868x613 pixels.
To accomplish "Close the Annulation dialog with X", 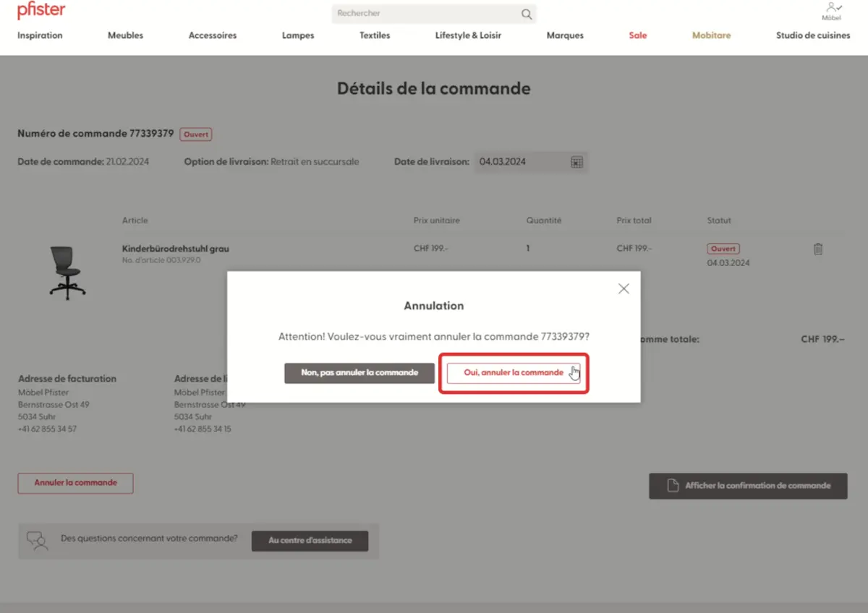I will (x=624, y=288).
